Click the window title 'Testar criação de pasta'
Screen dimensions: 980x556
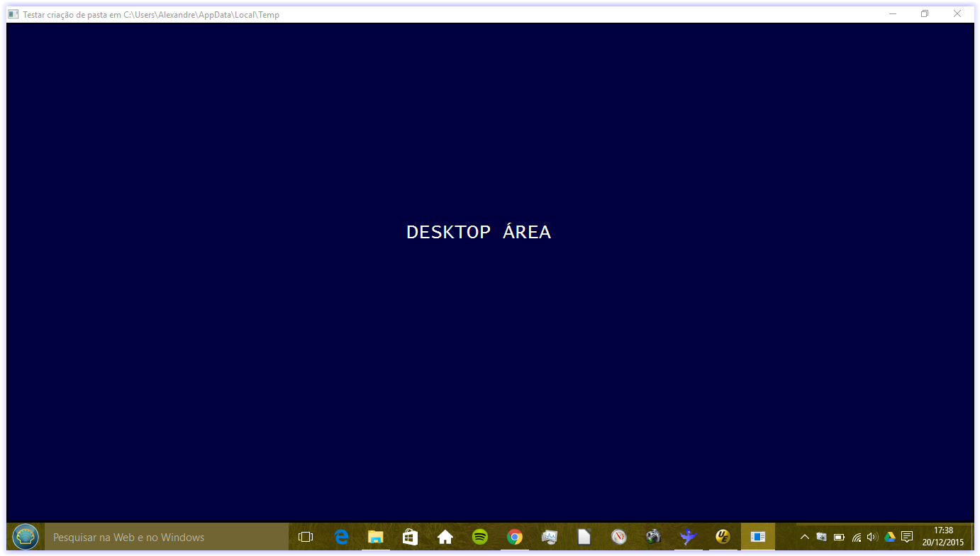[x=151, y=14]
